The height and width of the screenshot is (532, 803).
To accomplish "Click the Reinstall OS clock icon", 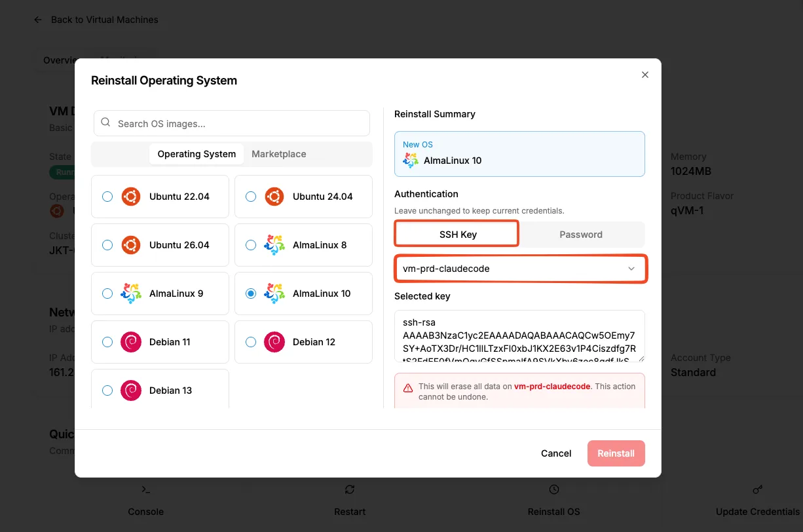I will 554,489.
